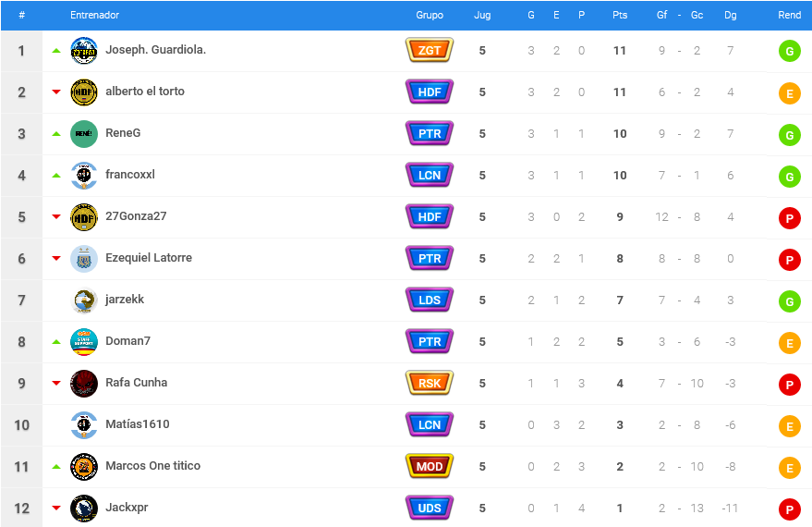
Task: Click Matías1610's orange E performance circle
Action: point(789,426)
